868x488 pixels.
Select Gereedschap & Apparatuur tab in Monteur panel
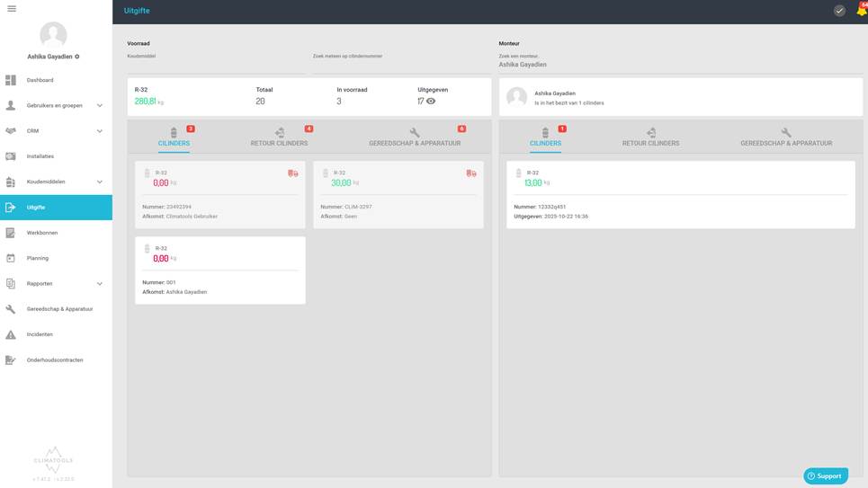coord(786,138)
